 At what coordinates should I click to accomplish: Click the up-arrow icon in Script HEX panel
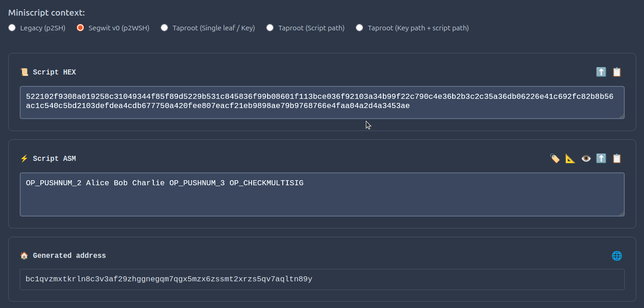click(601, 72)
